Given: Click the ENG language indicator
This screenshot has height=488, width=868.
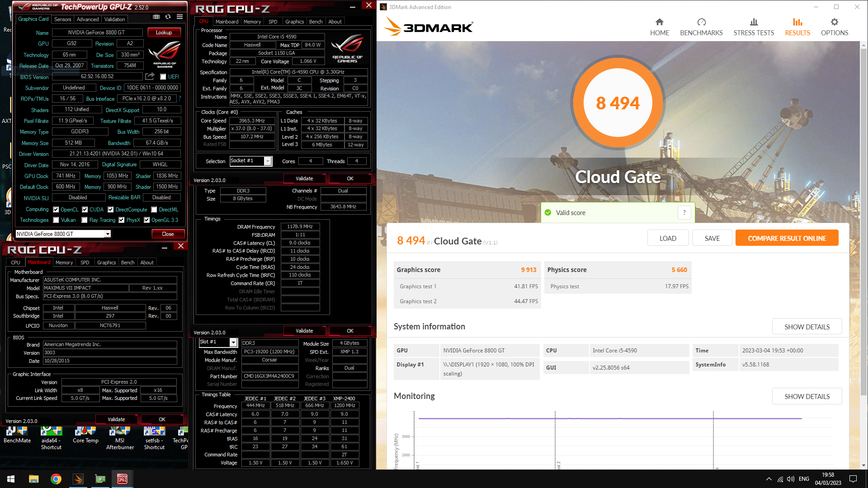Looking at the screenshot, I should pos(804,479).
